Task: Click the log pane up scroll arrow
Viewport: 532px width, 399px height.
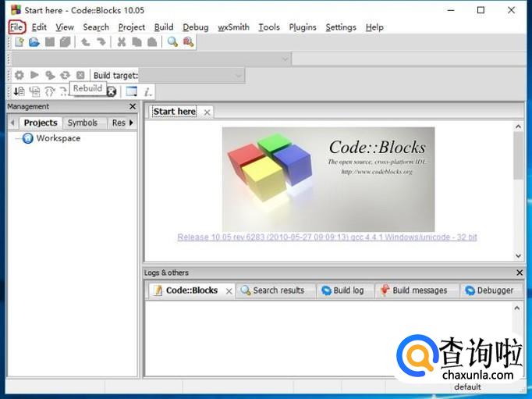Action: pyautogui.click(x=517, y=308)
